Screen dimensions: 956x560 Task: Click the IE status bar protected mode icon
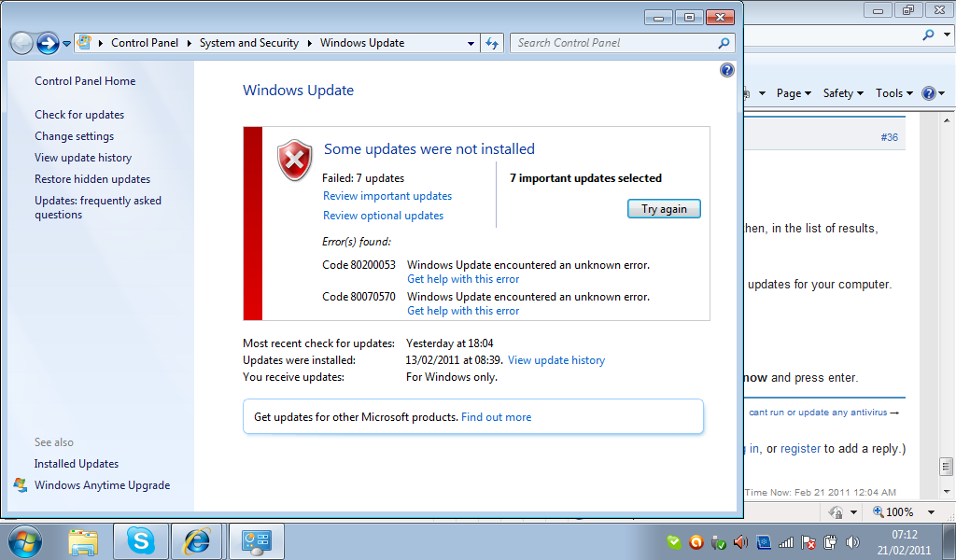pyautogui.click(x=836, y=511)
